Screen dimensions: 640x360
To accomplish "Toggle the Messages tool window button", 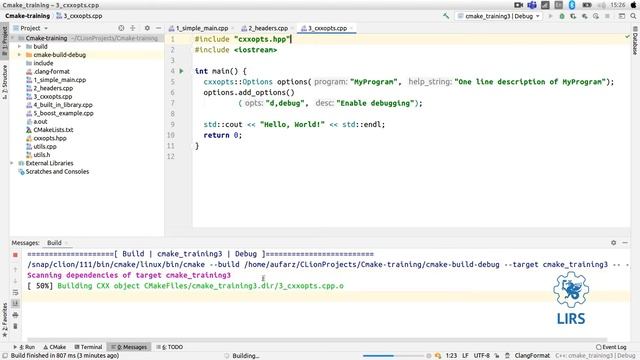I will (x=129, y=347).
